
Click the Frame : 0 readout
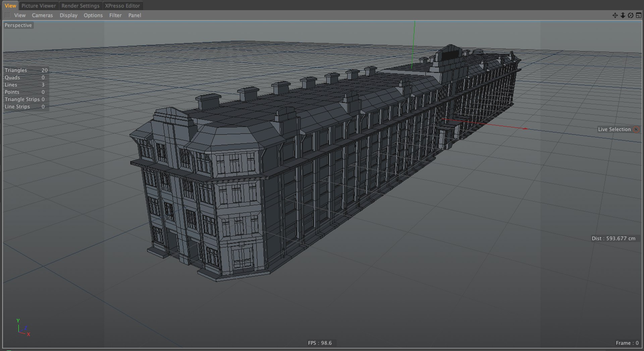coord(627,343)
